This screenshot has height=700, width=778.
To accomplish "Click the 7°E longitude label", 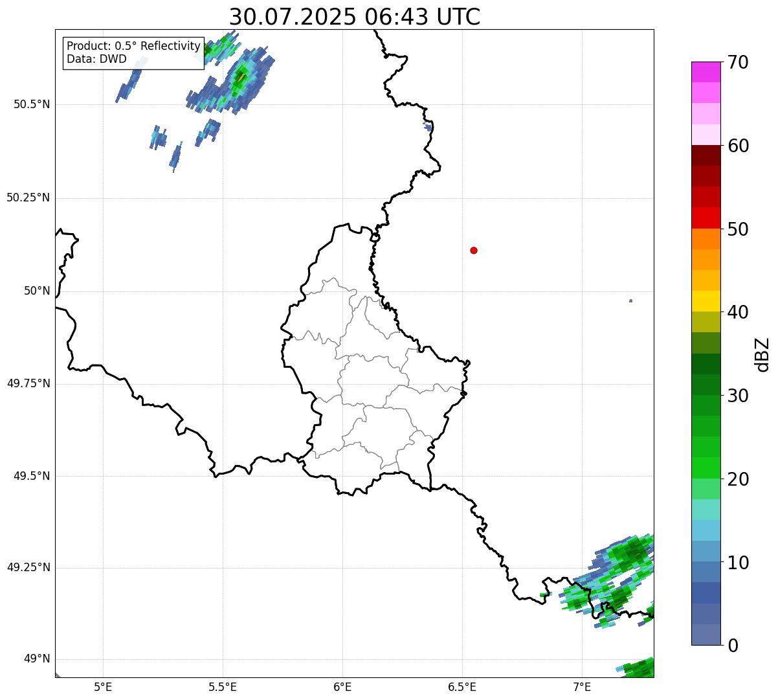I will tap(582, 686).
